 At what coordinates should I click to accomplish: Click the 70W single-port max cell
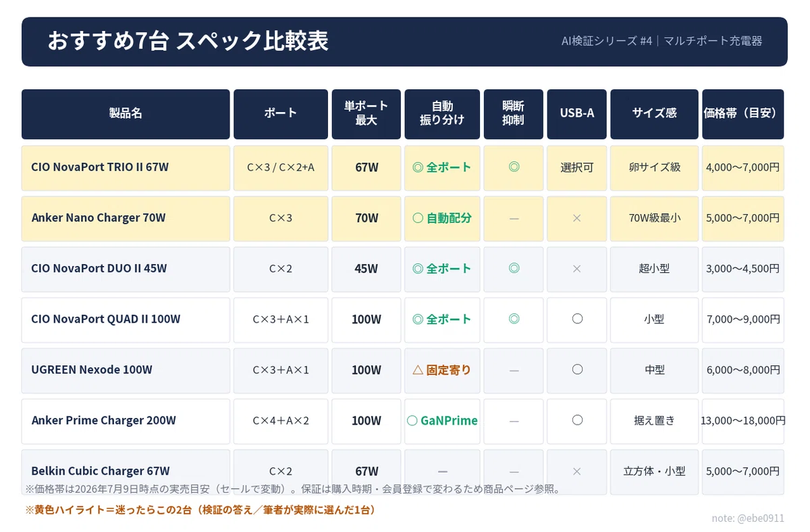367,218
